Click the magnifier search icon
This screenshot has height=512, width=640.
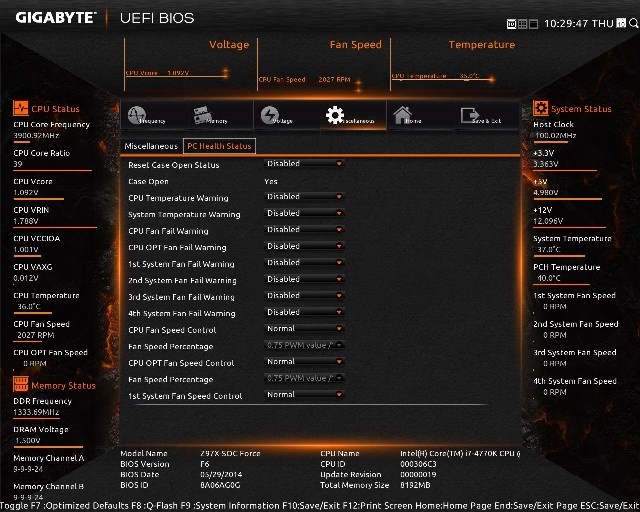tap(633, 23)
